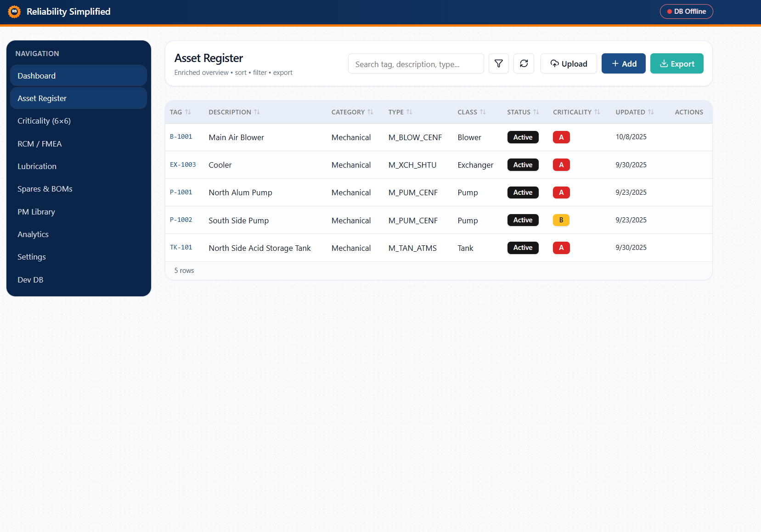Sort table by Updated date column

click(634, 112)
